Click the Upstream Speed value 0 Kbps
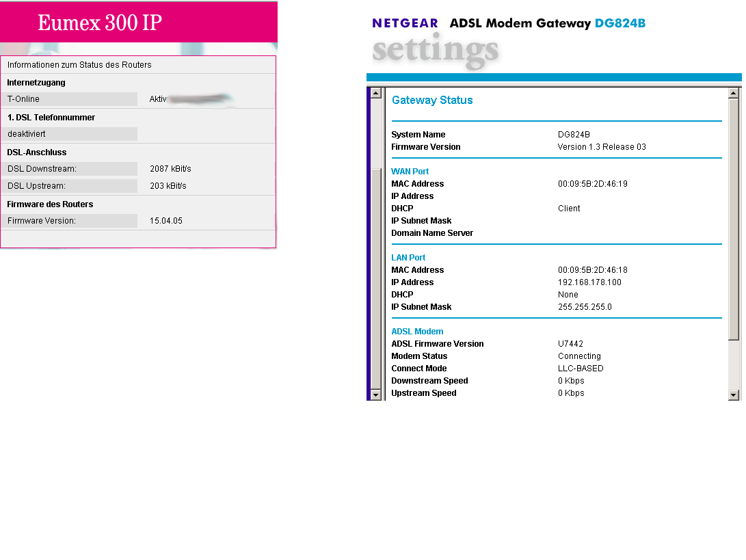746x560 pixels. tap(571, 393)
